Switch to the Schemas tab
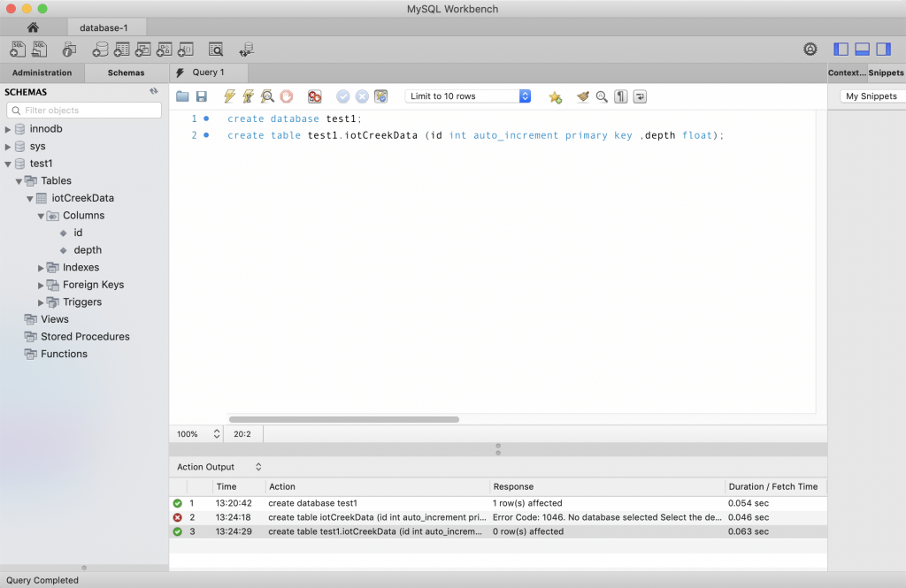The height and width of the screenshot is (588, 906). [126, 73]
